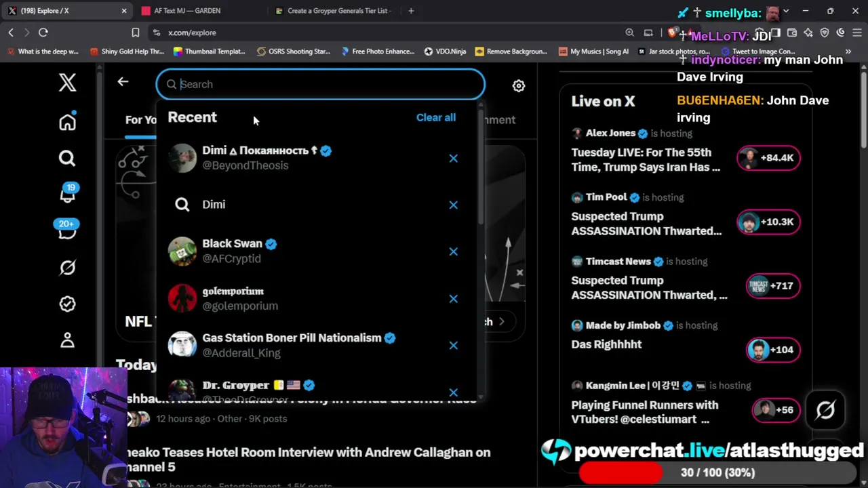The height and width of the screenshot is (488, 868).
Task: Open the Brave VPN shield icon
Action: 825,33
